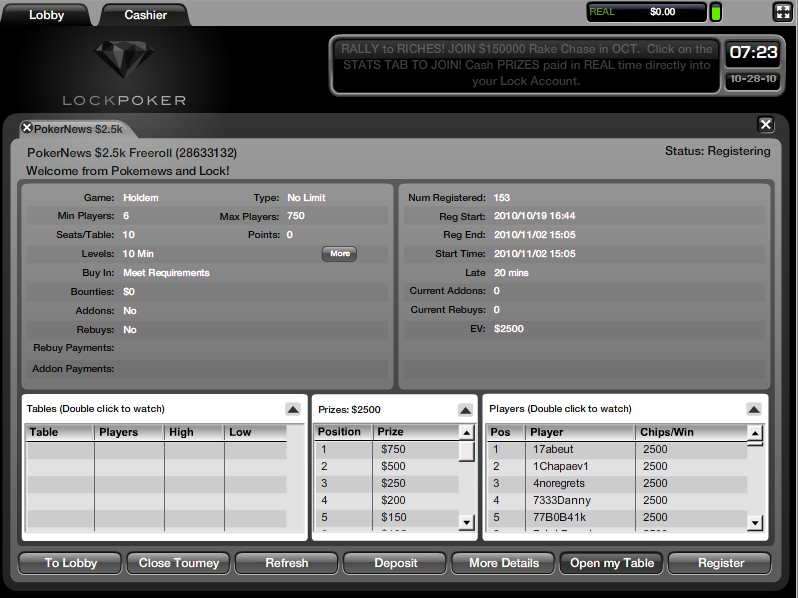Sort tables by the Table column header

60,433
